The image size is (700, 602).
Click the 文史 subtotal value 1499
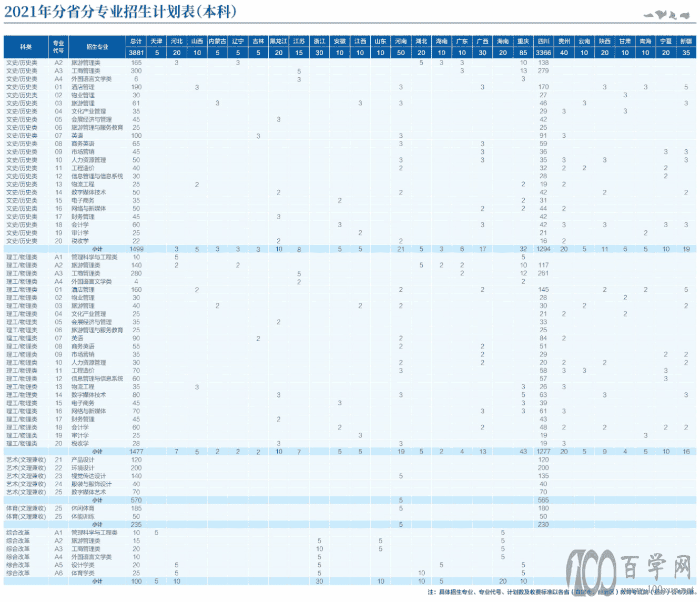tap(136, 249)
